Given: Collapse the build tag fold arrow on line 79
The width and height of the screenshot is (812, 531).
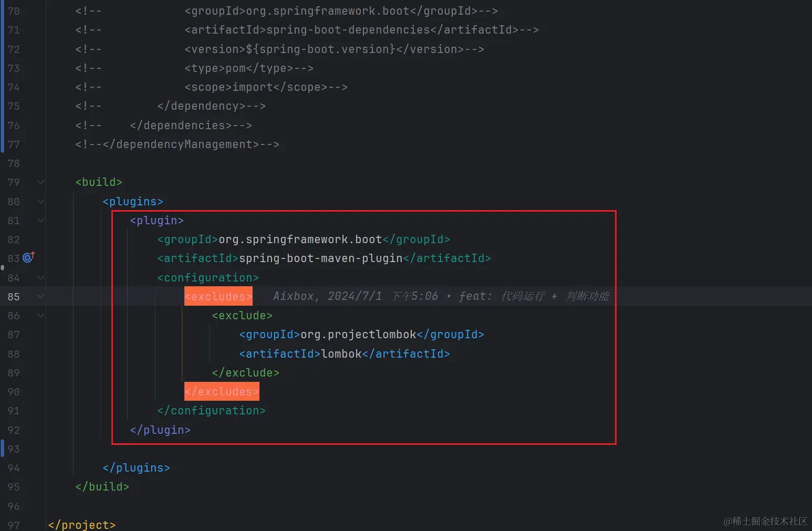Looking at the screenshot, I should click(40, 182).
